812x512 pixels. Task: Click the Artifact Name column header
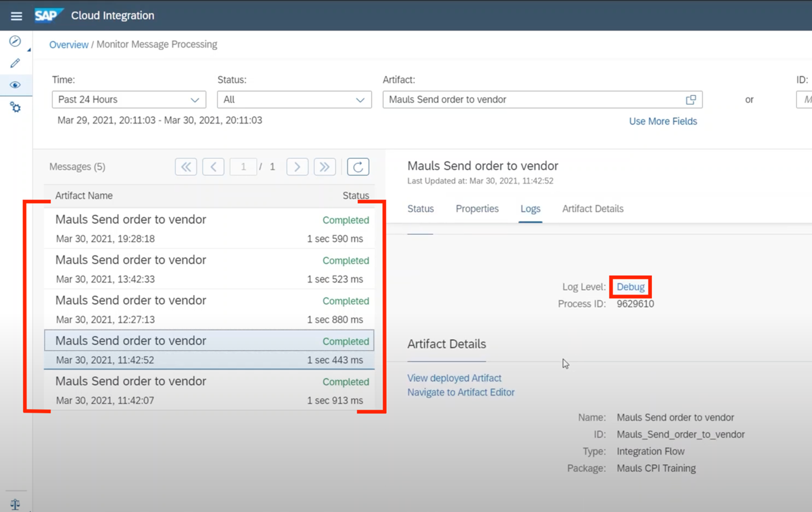(84, 196)
